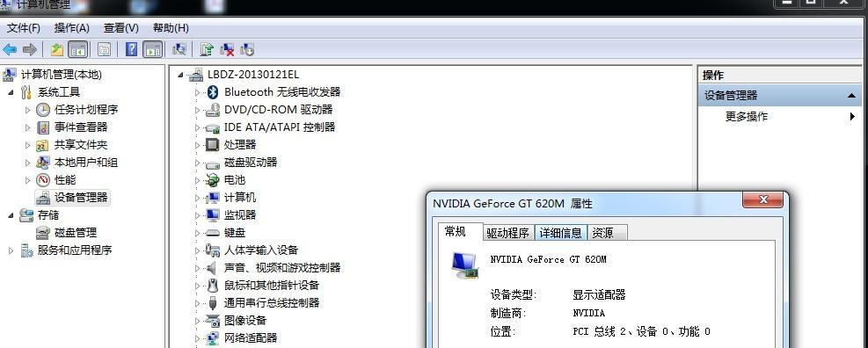Expand the 服务和应用程序 node

[x=11, y=250]
